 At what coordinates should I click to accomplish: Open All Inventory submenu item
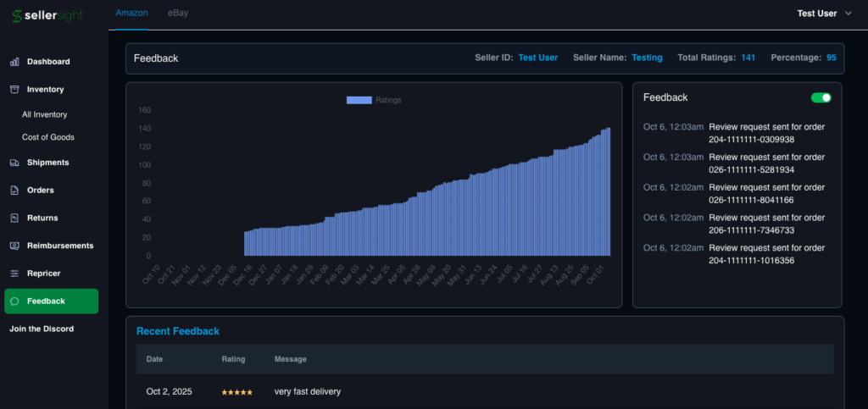45,114
